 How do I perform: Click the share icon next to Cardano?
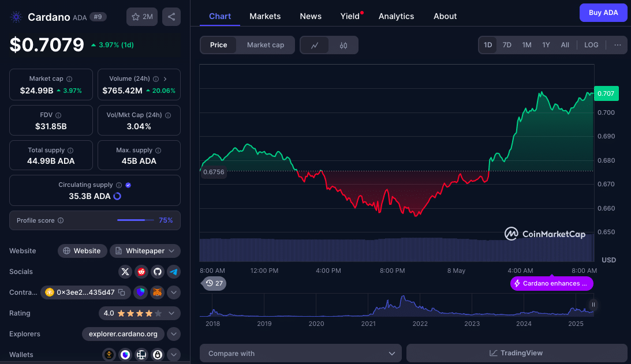click(171, 17)
